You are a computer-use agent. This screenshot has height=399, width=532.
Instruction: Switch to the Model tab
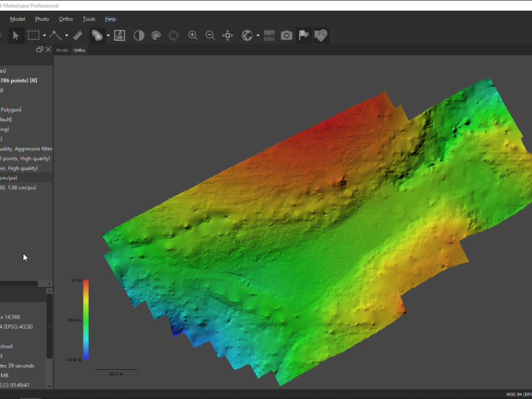click(62, 50)
